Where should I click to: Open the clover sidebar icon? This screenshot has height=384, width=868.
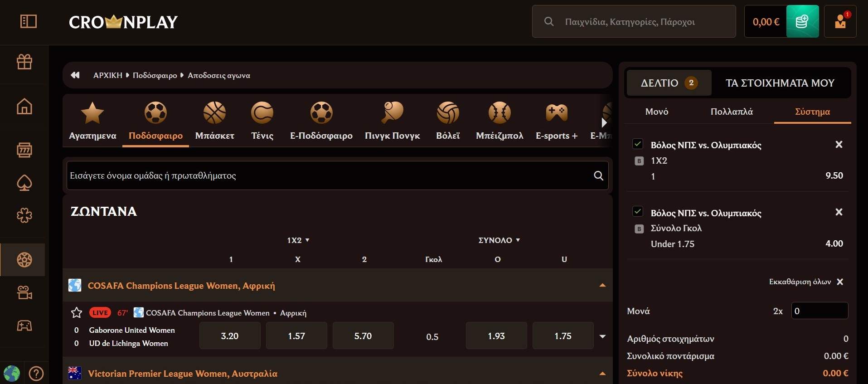24,215
